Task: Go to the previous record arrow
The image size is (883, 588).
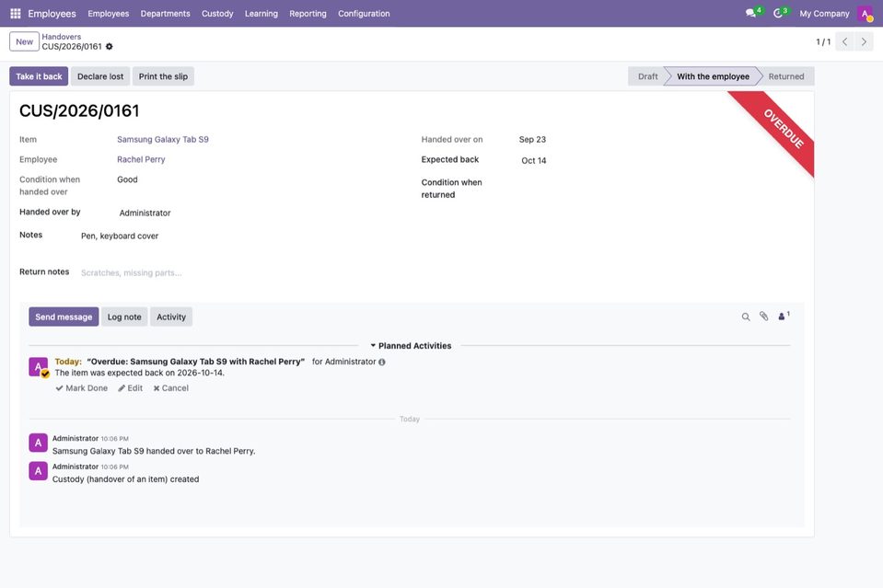Action: pos(844,41)
